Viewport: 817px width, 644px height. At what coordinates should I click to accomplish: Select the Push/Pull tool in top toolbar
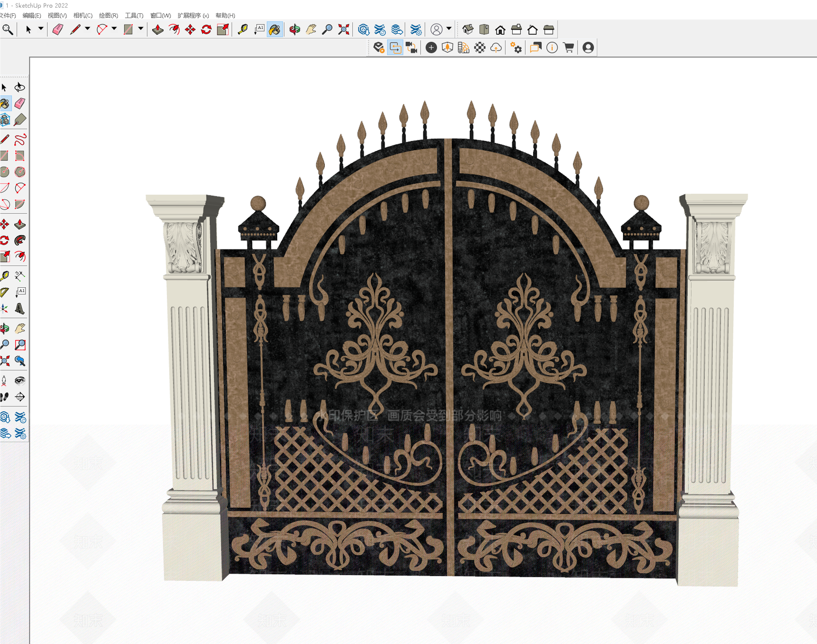158,30
